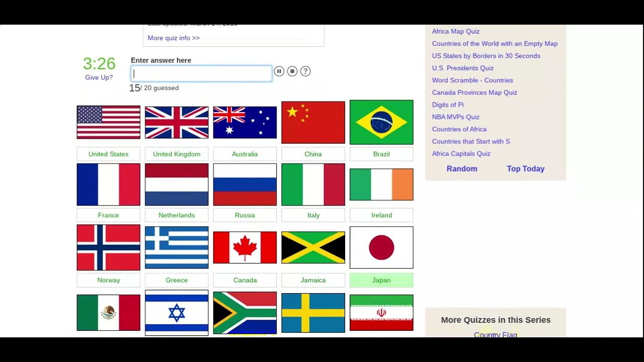Open Countries of the World with an Empty Map
This screenshot has height=362, width=644.
495,44
